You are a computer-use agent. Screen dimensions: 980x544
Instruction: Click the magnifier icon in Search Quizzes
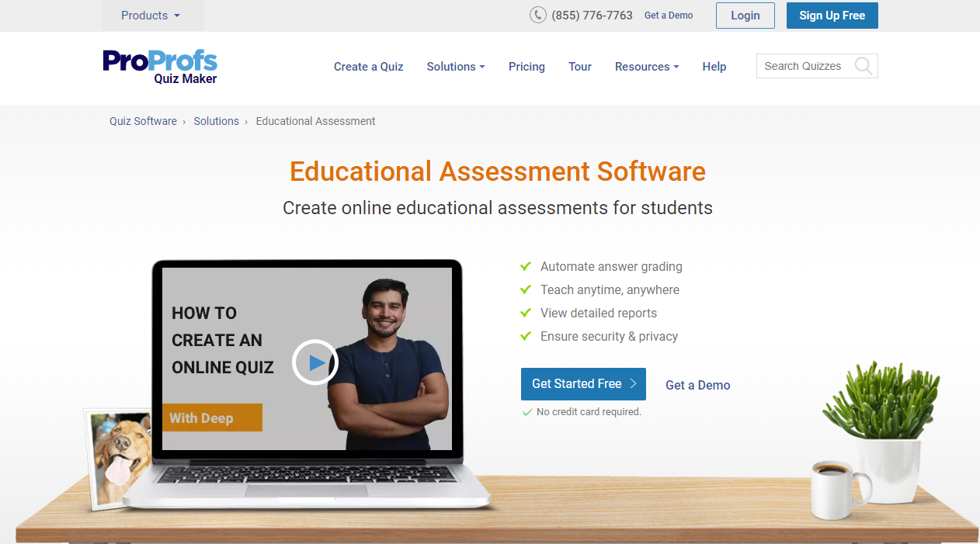pos(863,66)
